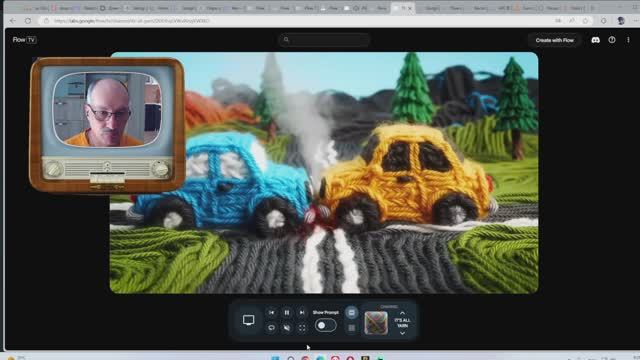The image size is (640, 360).
Task: Click the browser back arrow
Action: (x=13, y=21)
